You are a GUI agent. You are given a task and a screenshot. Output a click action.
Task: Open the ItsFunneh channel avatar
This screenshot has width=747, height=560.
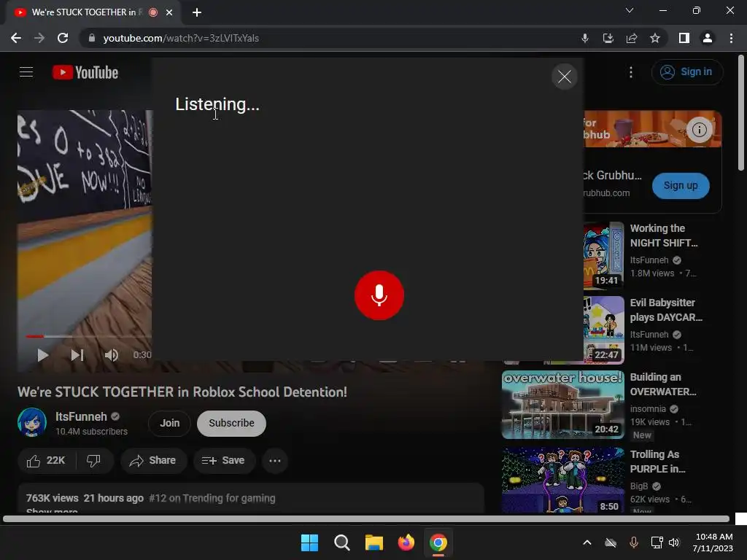(x=32, y=422)
